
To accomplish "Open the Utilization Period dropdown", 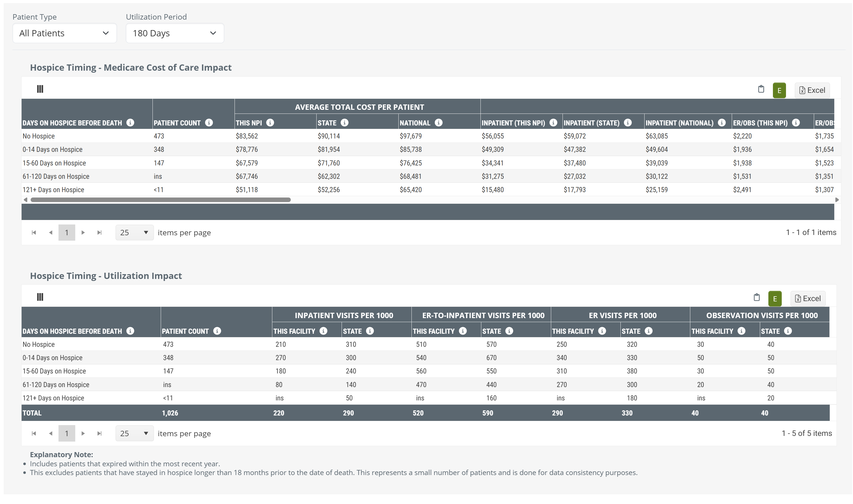I will tap(175, 33).
